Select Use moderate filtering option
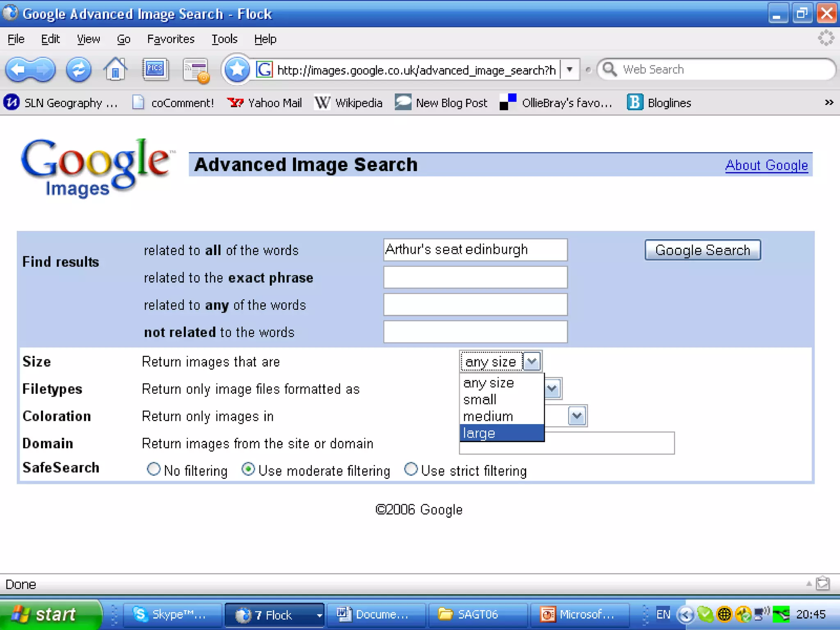This screenshot has width=840, height=630. coord(248,469)
